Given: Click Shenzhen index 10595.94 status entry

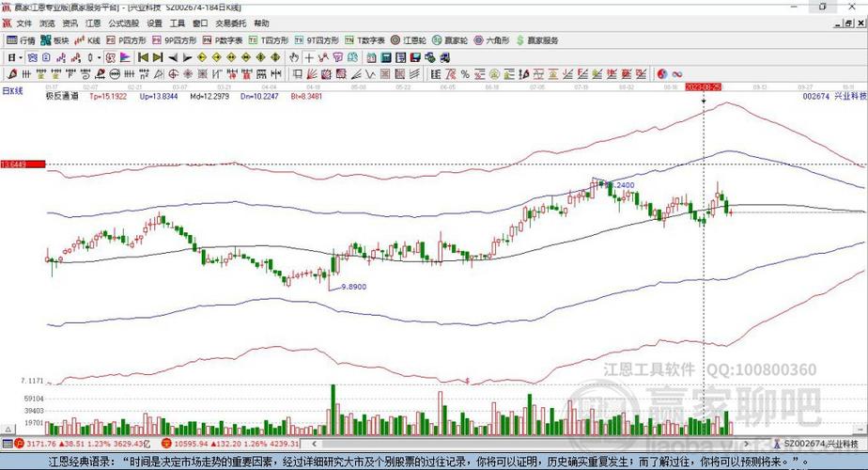Looking at the screenshot, I should point(230,444).
